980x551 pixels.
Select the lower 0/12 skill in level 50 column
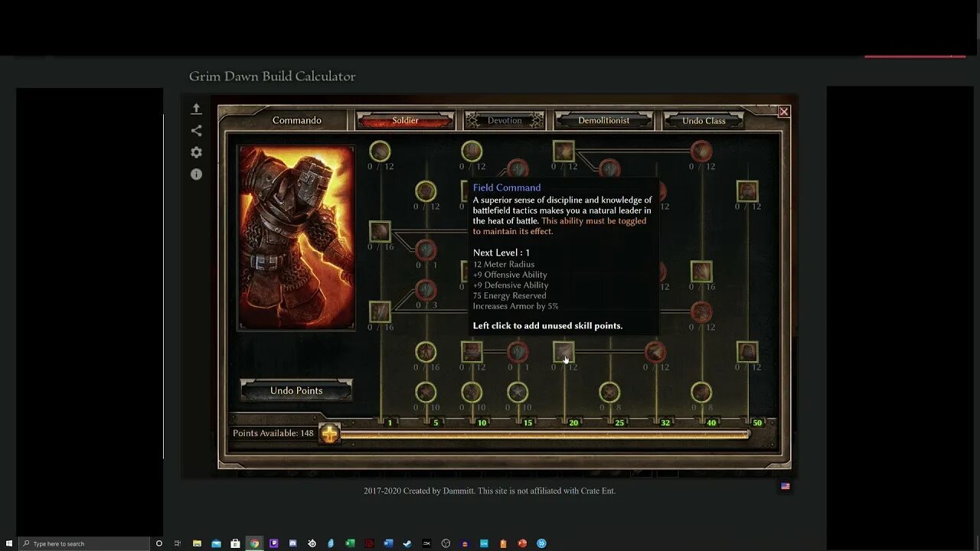pyautogui.click(x=747, y=352)
